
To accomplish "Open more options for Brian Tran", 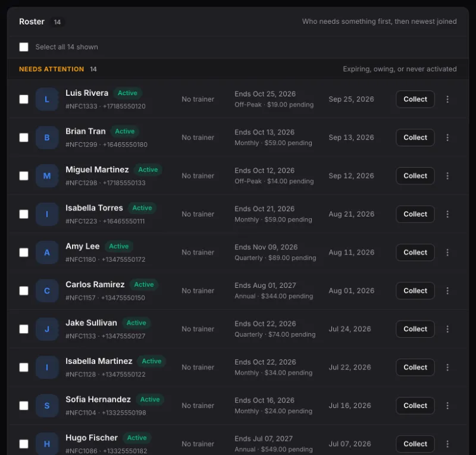I will 447,137.
